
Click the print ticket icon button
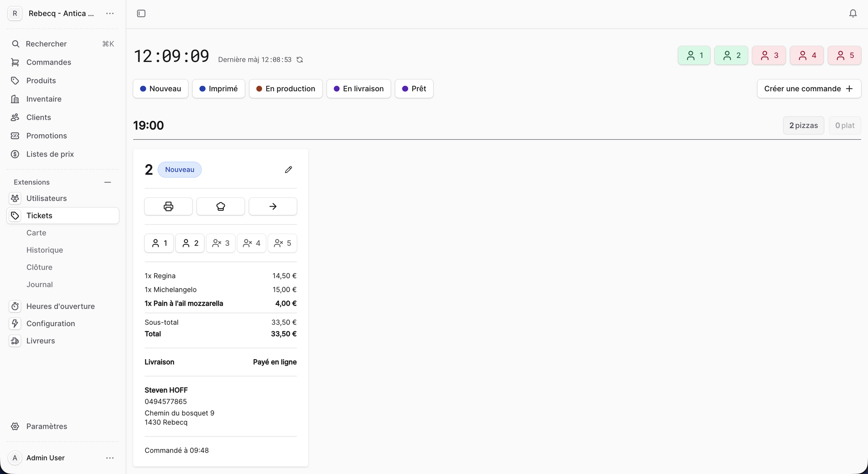[x=168, y=206]
